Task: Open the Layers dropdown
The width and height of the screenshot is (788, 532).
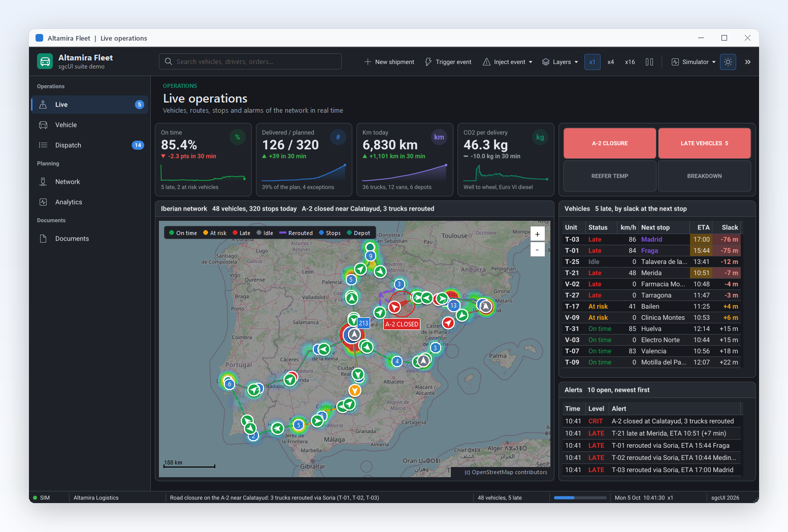Action: 560,62
